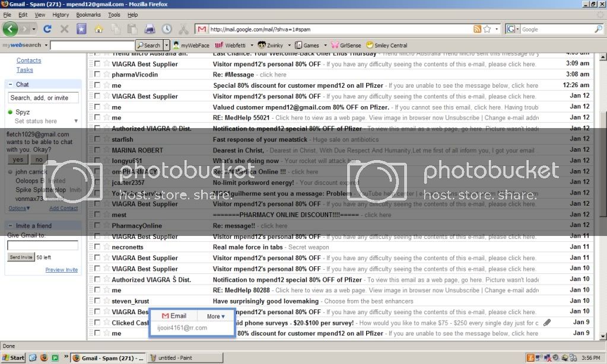Bookmark this page with the star icon

click(487, 29)
